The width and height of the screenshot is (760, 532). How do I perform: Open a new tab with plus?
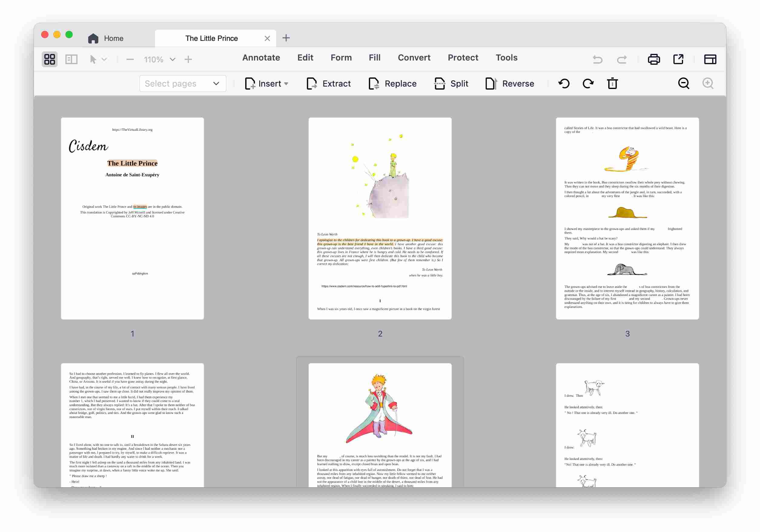(286, 38)
